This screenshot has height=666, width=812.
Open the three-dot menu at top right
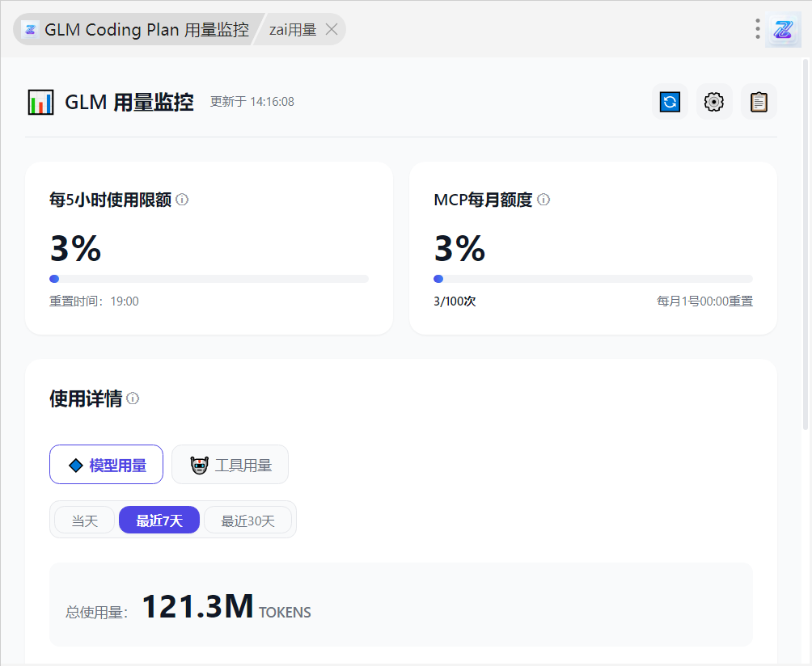pos(757,30)
